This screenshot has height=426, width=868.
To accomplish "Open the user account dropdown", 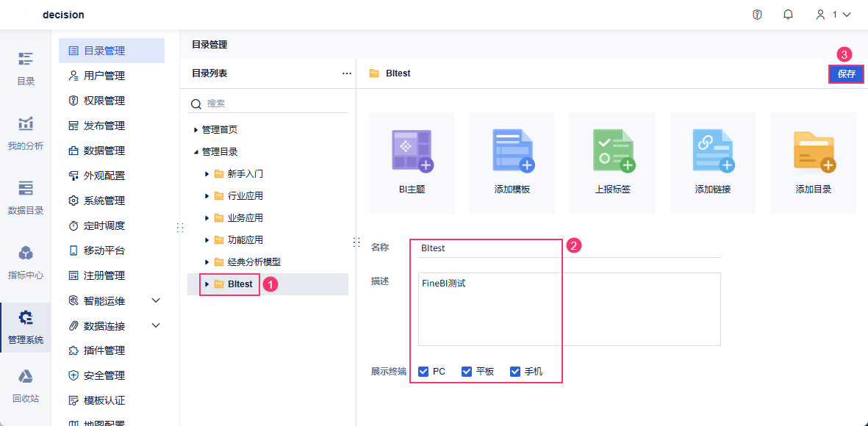I will click(833, 15).
